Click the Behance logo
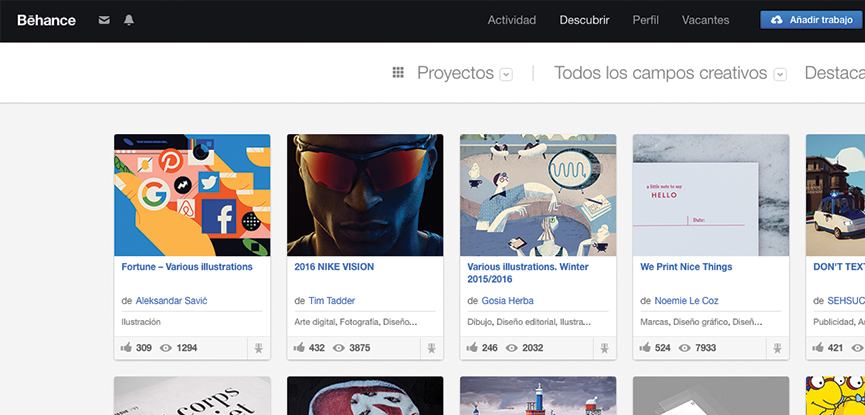This screenshot has height=415, width=865. coord(46,20)
